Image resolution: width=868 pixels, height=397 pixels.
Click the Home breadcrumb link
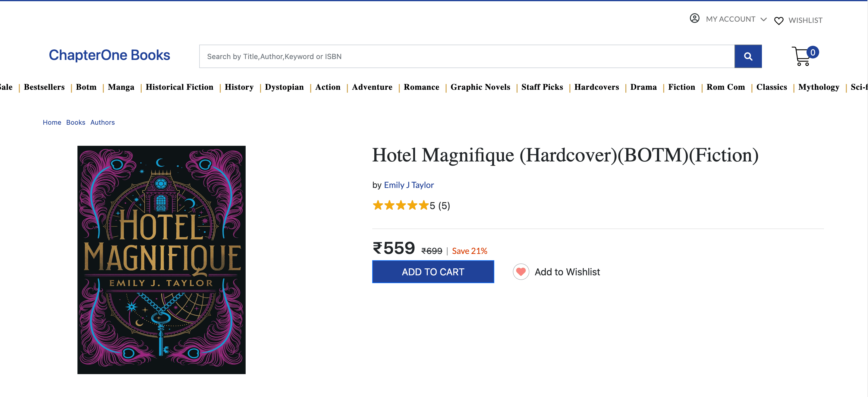(52, 122)
